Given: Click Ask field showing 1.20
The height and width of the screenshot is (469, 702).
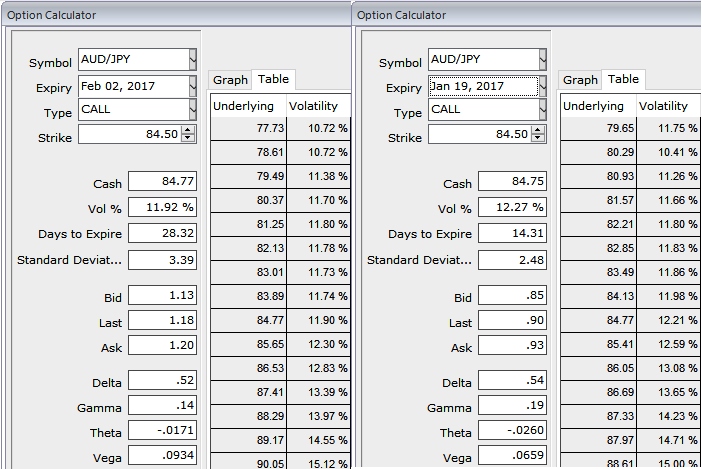Looking at the screenshot, I should [163, 345].
